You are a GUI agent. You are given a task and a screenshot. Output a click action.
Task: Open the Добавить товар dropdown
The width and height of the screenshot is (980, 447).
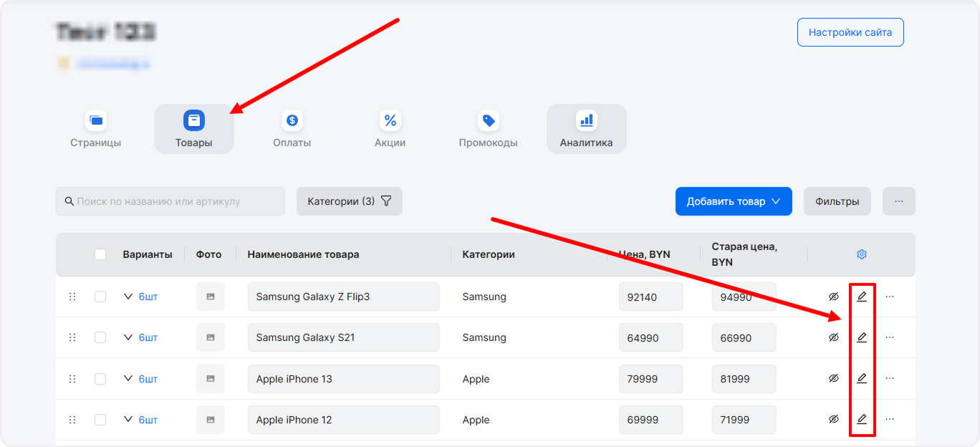click(x=733, y=201)
